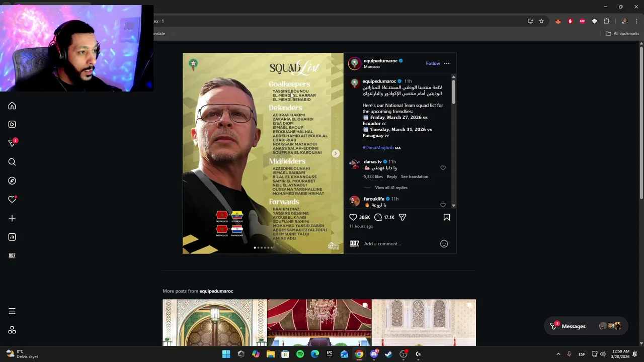Open sidebar Messages icon with red badge
This screenshot has width=644, height=362.
pyautogui.click(x=12, y=143)
